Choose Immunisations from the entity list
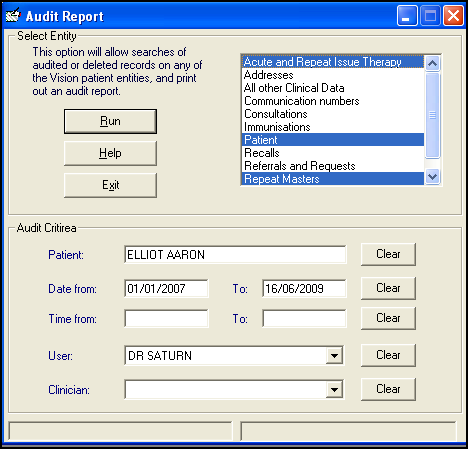The width and height of the screenshot is (468, 449). pos(333,127)
